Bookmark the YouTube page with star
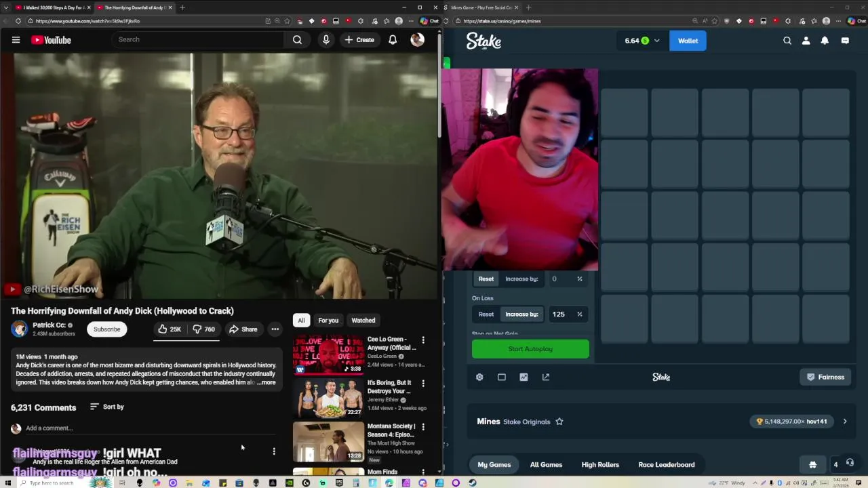The image size is (868, 488). click(288, 21)
